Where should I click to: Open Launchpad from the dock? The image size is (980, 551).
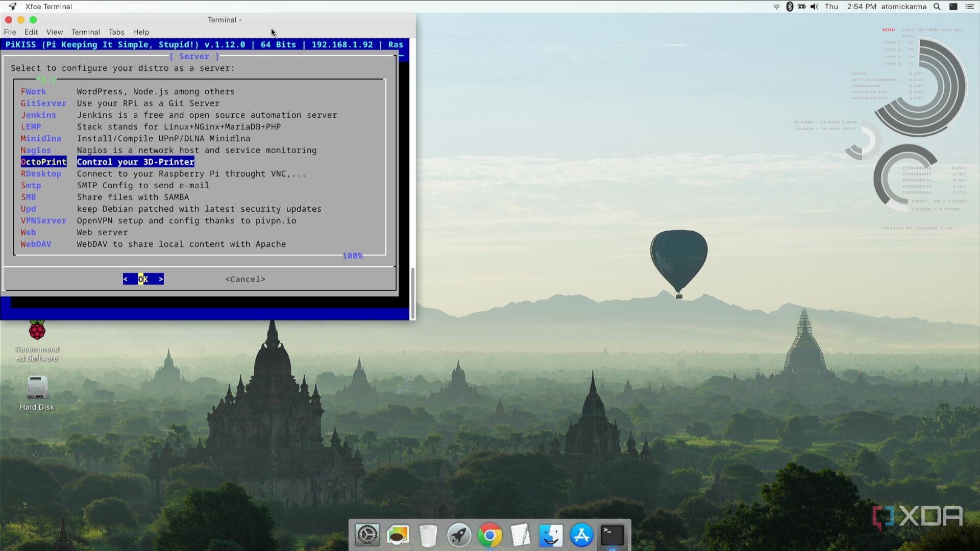pyautogui.click(x=459, y=535)
